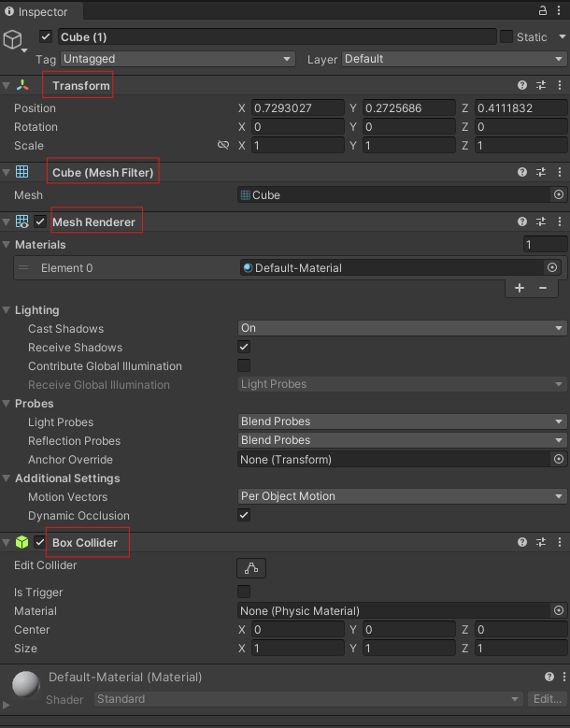Open Transform presets slider icon
Screen dimensions: 570x728
pos(541,85)
